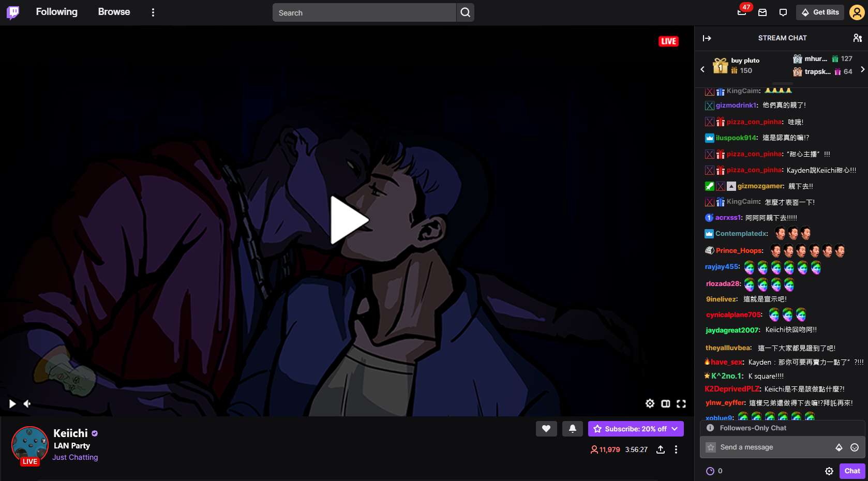This screenshot has height=481, width=868.
Task: Go to the previous gift leaderboard page
Action: [x=702, y=69]
